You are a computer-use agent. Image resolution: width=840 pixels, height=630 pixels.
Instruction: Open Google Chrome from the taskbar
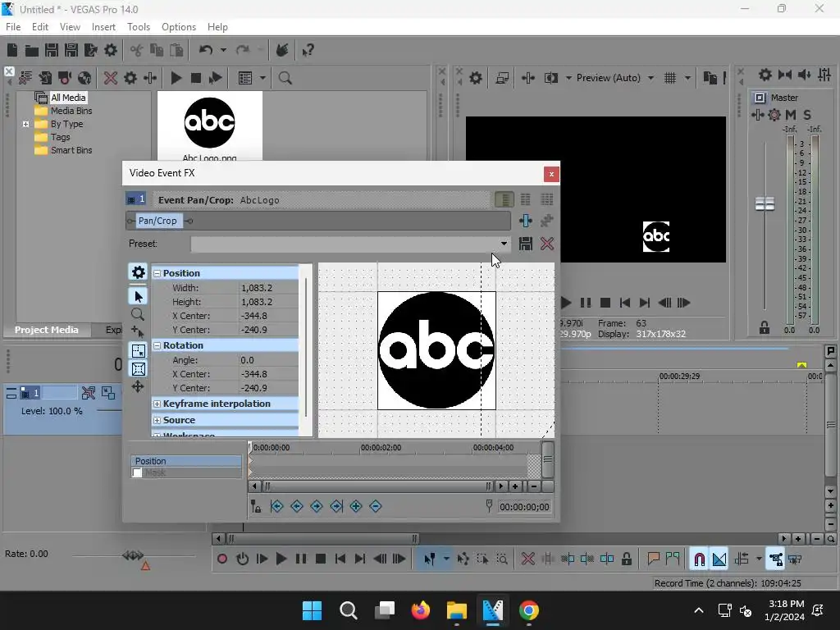pos(529,610)
